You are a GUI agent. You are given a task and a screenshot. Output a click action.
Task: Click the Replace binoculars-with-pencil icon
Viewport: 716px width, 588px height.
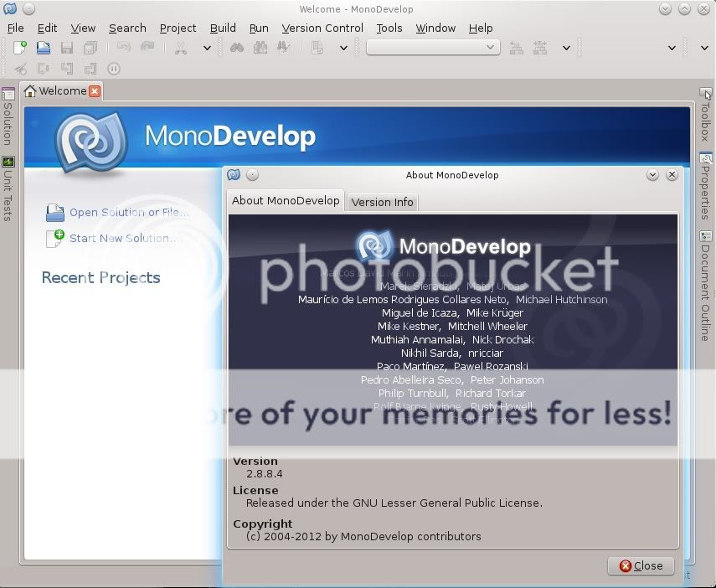(x=284, y=48)
